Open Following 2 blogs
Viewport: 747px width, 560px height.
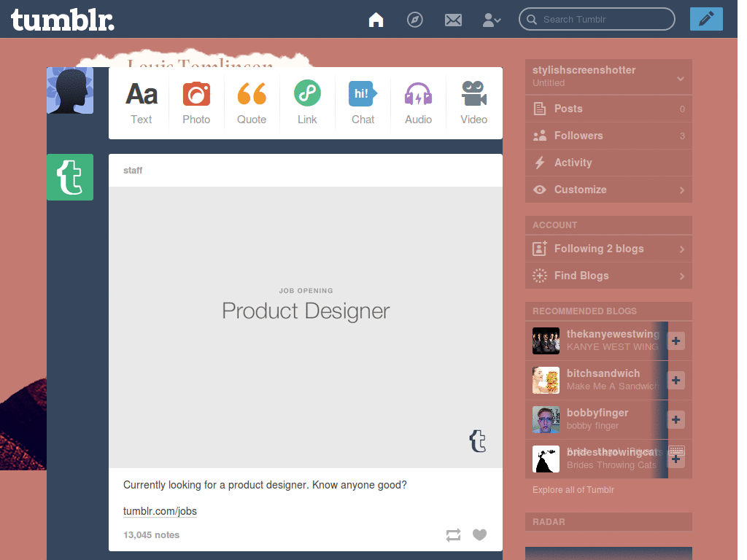coord(608,249)
